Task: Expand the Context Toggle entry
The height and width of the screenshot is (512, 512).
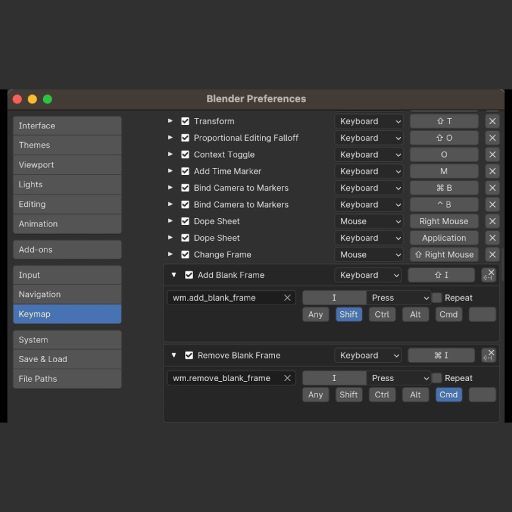Action: [170, 154]
